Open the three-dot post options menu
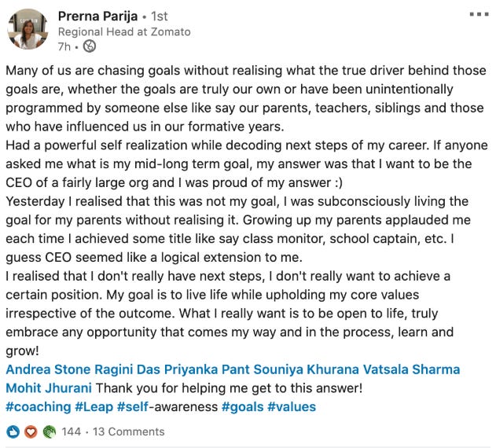This screenshot has width=496, height=448. [x=479, y=14]
